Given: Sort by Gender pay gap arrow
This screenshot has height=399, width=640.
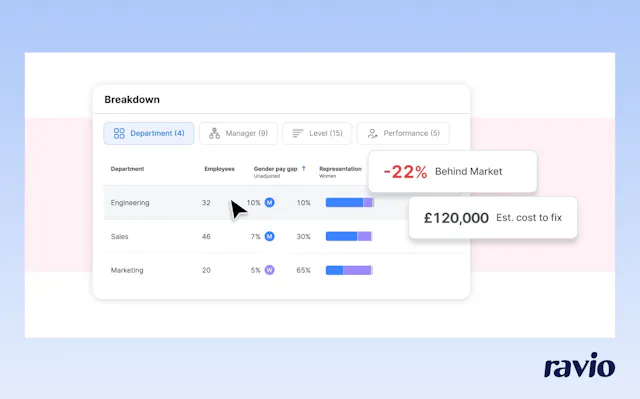Looking at the screenshot, I should 304,168.
